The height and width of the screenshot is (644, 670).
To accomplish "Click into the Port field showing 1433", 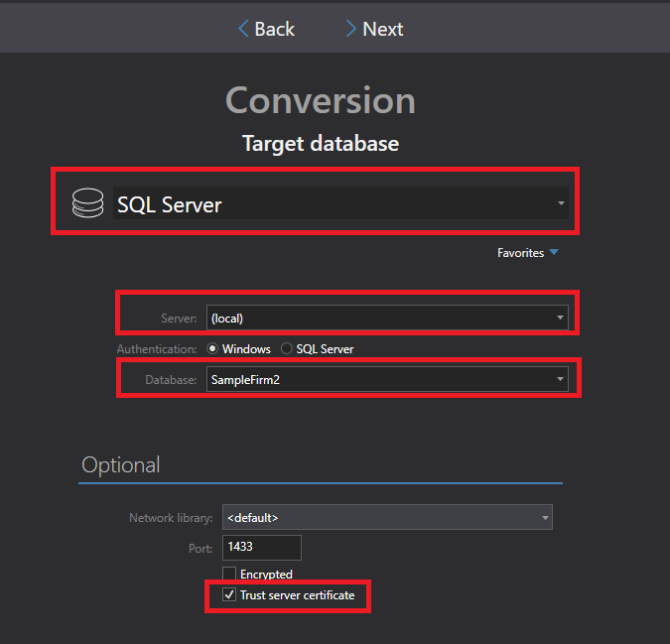I will click(261, 548).
